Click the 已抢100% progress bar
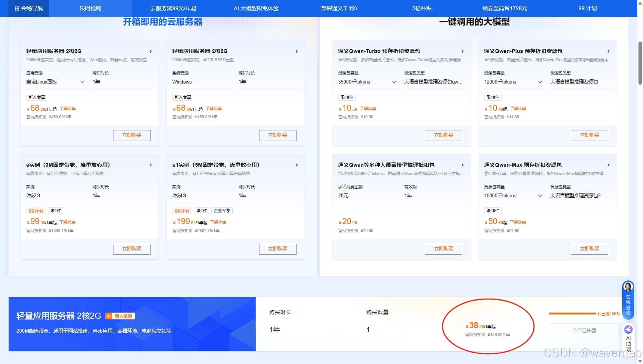The width and height of the screenshot is (643, 364). [x=572, y=314]
